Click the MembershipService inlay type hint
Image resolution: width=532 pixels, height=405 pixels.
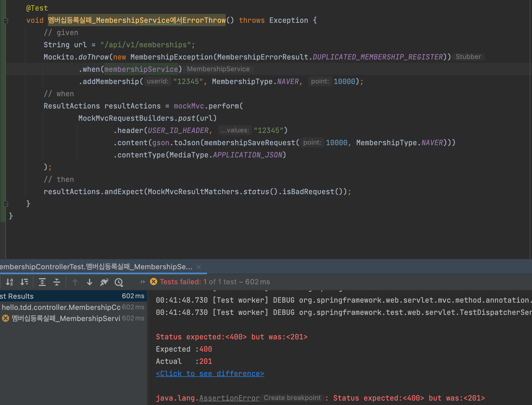(218, 69)
